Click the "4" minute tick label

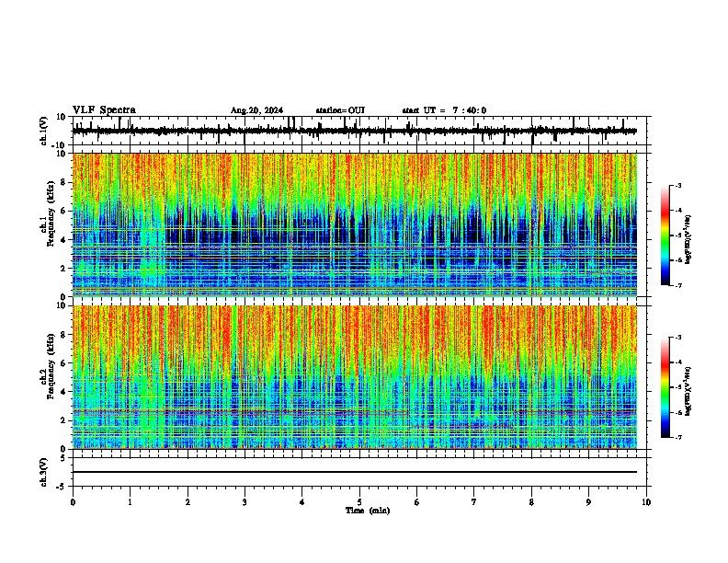tap(302, 502)
